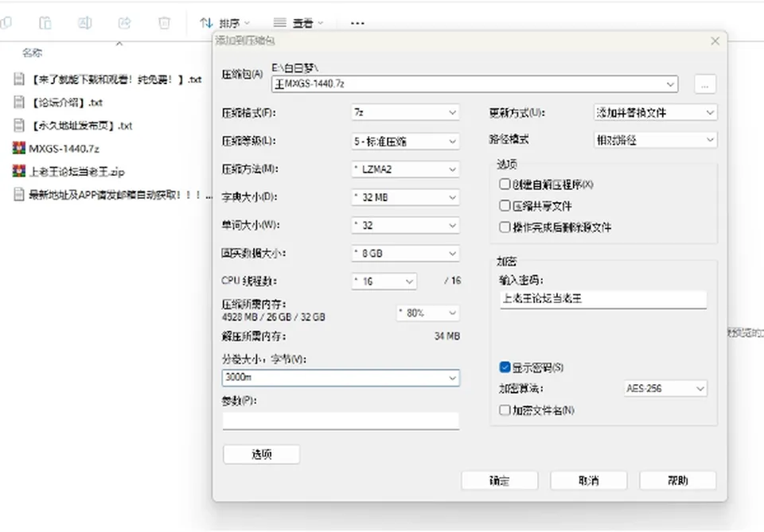Click the browse "..." button beside archive path
The width and height of the screenshot is (764, 532).
704,84
